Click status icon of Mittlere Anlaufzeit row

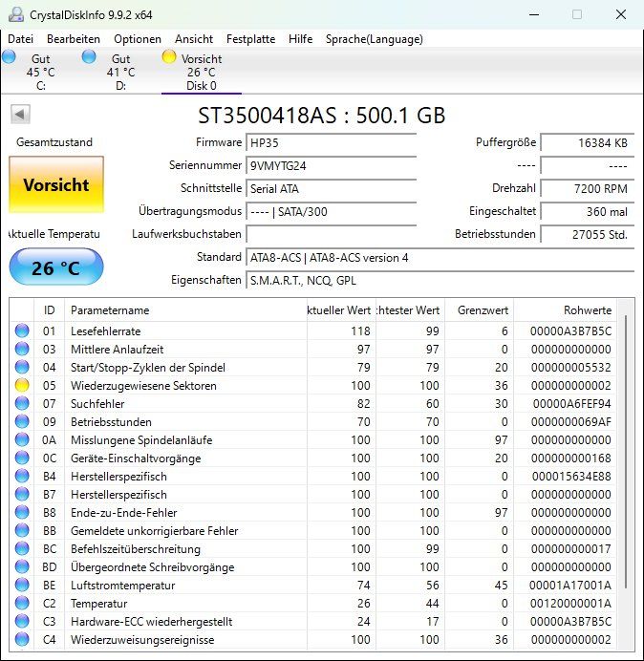[x=22, y=349]
